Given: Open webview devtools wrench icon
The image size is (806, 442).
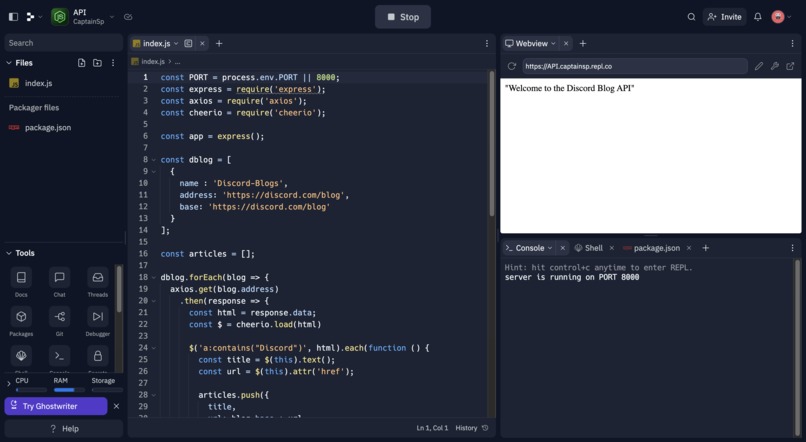Looking at the screenshot, I should [x=775, y=66].
